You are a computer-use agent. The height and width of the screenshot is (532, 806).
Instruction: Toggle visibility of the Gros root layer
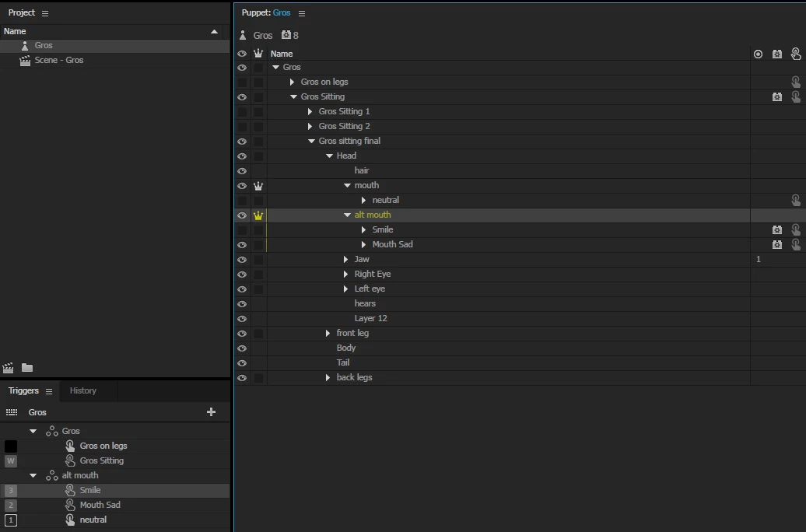point(242,68)
